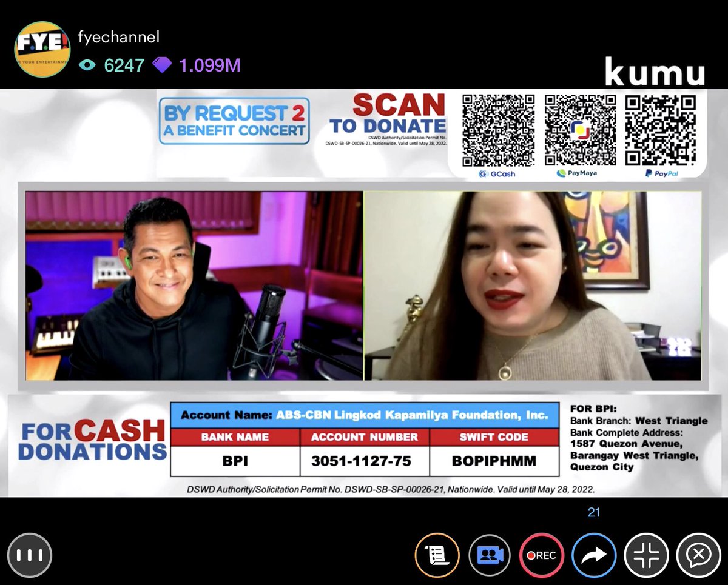Tap the left male host video feed

pos(194,286)
